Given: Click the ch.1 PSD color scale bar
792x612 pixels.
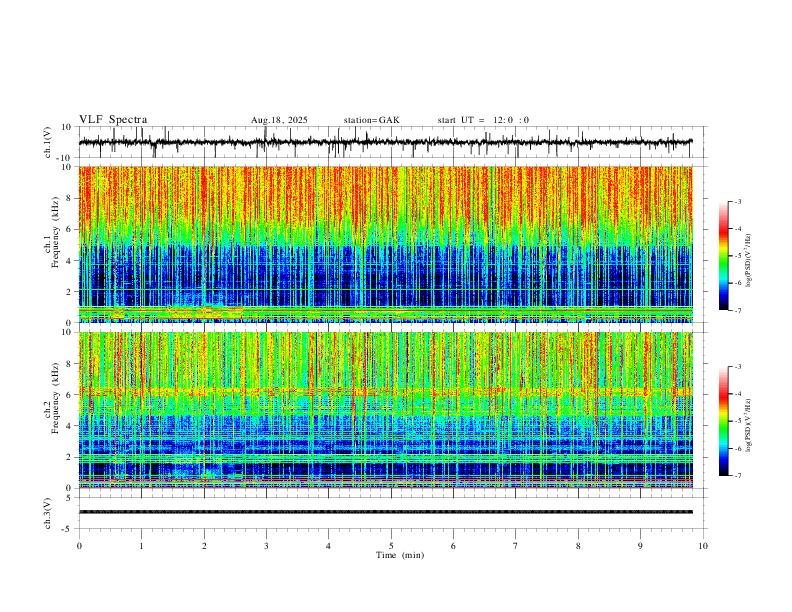Looking at the screenshot, I should click(x=723, y=256).
